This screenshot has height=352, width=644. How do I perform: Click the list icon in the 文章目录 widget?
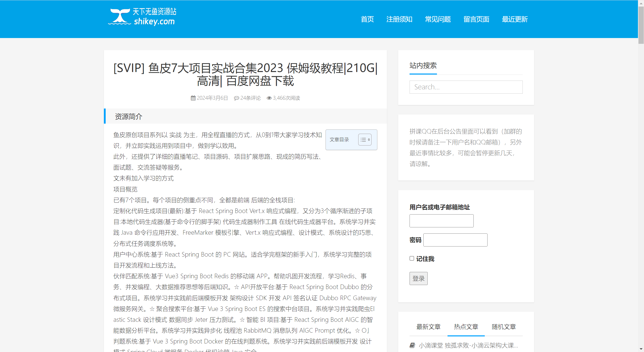point(364,139)
